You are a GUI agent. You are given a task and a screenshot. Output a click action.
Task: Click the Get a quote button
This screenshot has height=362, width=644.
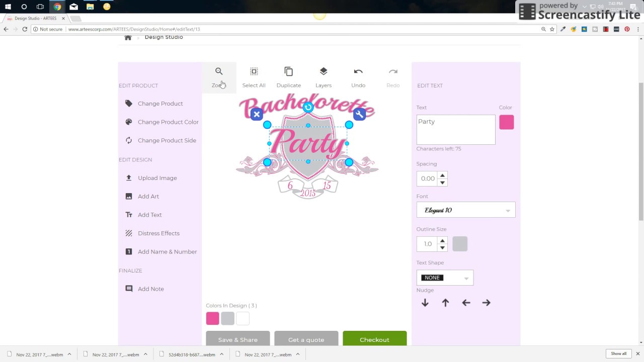(x=306, y=339)
